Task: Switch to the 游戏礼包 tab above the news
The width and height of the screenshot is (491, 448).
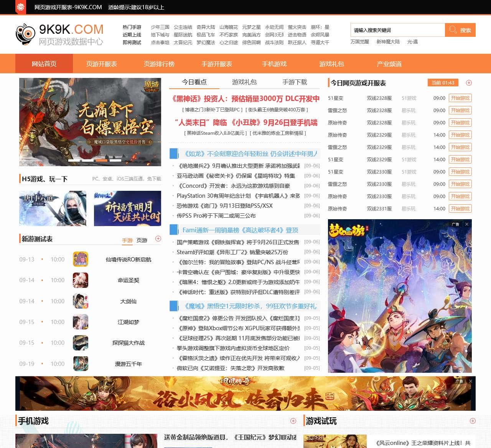Action: coord(244,82)
